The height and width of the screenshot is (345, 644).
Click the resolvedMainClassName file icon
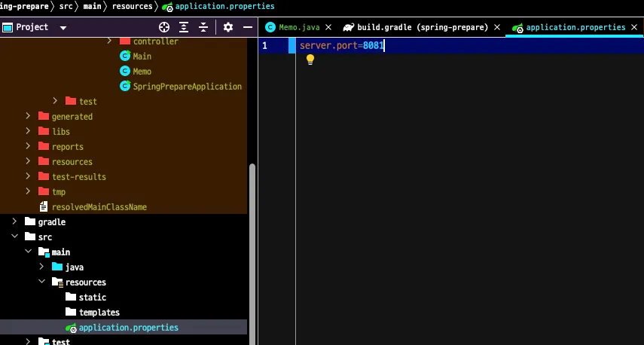click(44, 206)
